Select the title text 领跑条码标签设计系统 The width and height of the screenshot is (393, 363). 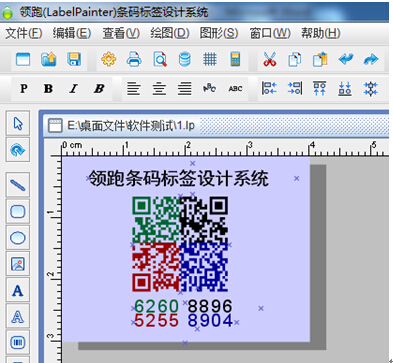(x=178, y=178)
